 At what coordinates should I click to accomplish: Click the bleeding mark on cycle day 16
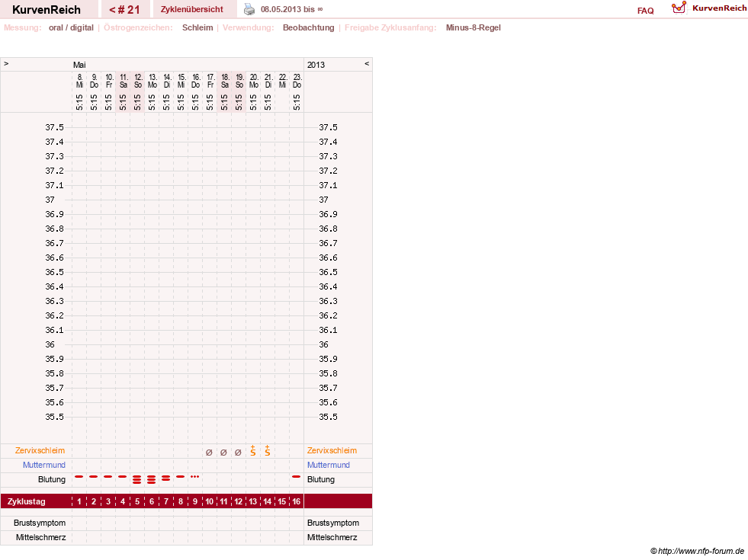pos(297,477)
